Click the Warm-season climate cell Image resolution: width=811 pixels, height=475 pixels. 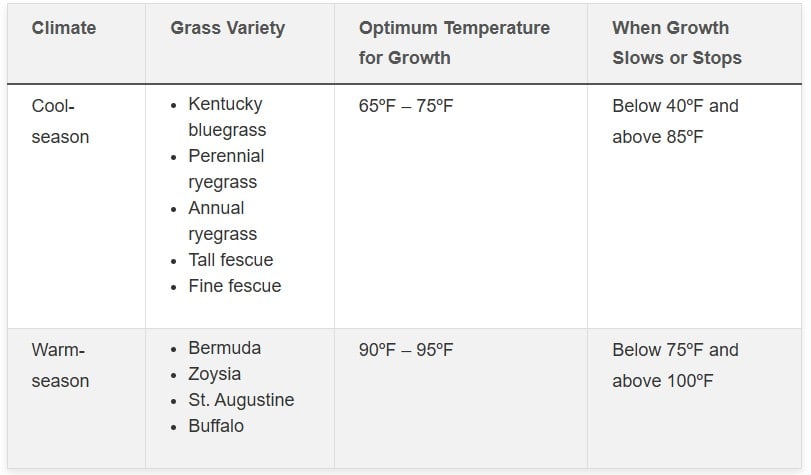pyautogui.click(x=60, y=365)
